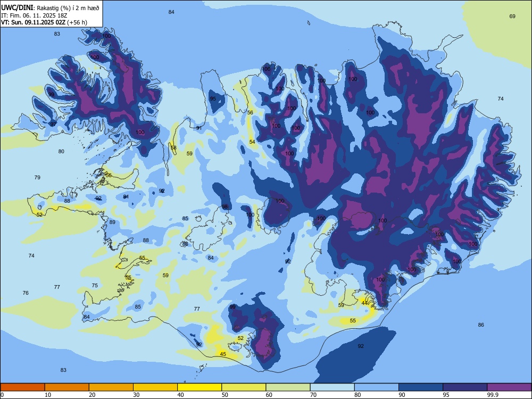Select the 79 value over the western sea

37,178
